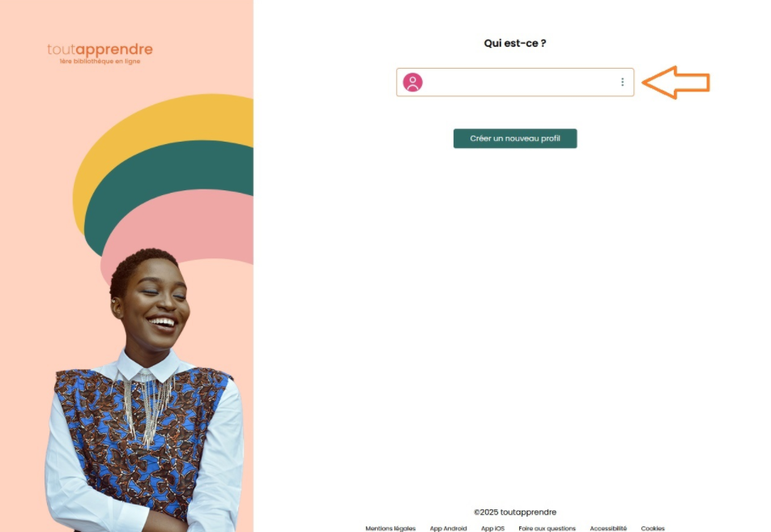Click the Qui est-ce ? heading

515,43
